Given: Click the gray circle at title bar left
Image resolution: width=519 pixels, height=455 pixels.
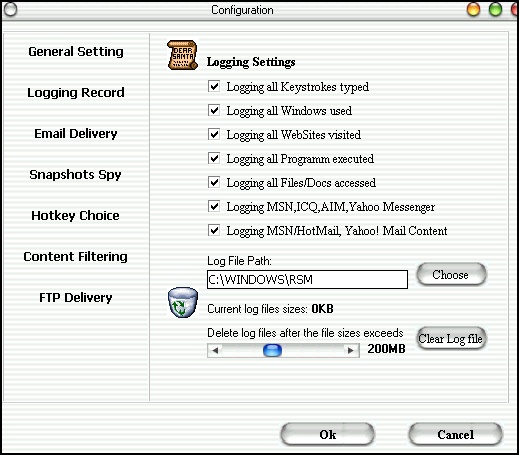Looking at the screenshot, I should (10, 9).
